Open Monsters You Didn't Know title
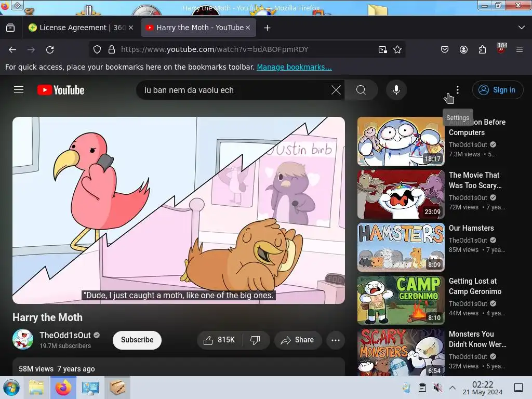The width and height of the screenshot is (532, 399). click(x=477, y=339)
